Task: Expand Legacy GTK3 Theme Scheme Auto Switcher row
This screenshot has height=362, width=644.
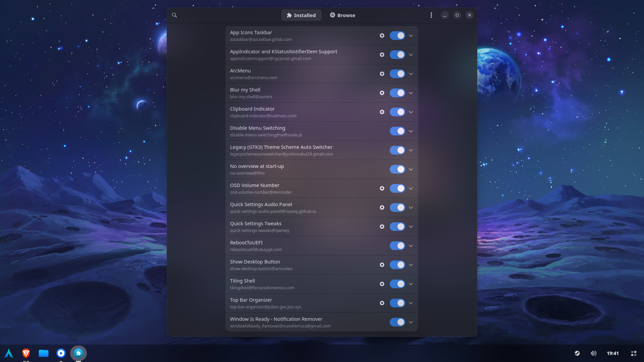Action: pyautogui.click(x=411, y=150)
